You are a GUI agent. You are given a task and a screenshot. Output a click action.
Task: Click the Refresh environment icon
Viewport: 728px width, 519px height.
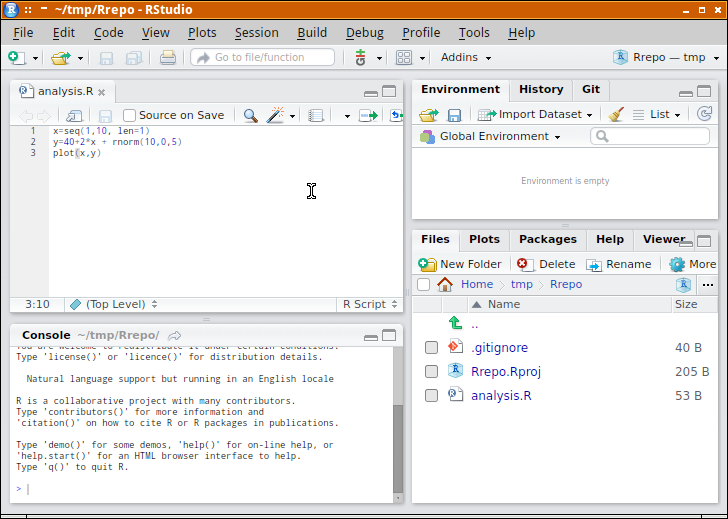(704, 114)
